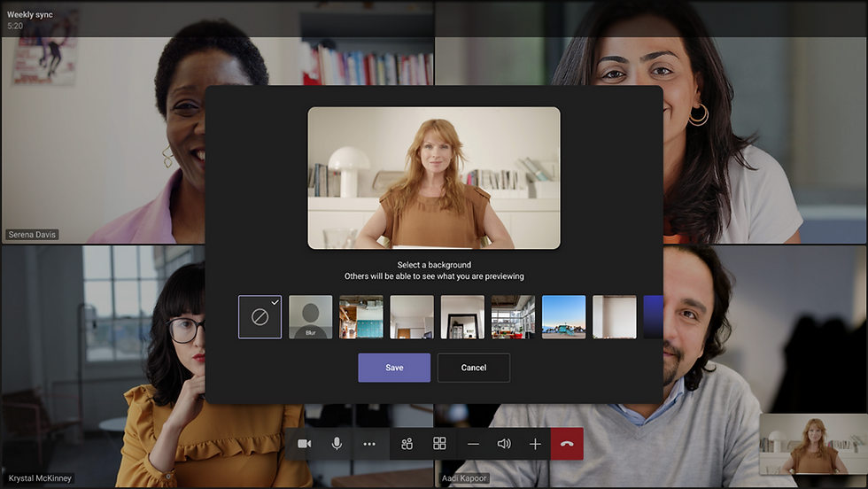Viewport: 868px width, 489px height.
Task: Choose the teal lockers office background
Action: (x=361, y=317)
